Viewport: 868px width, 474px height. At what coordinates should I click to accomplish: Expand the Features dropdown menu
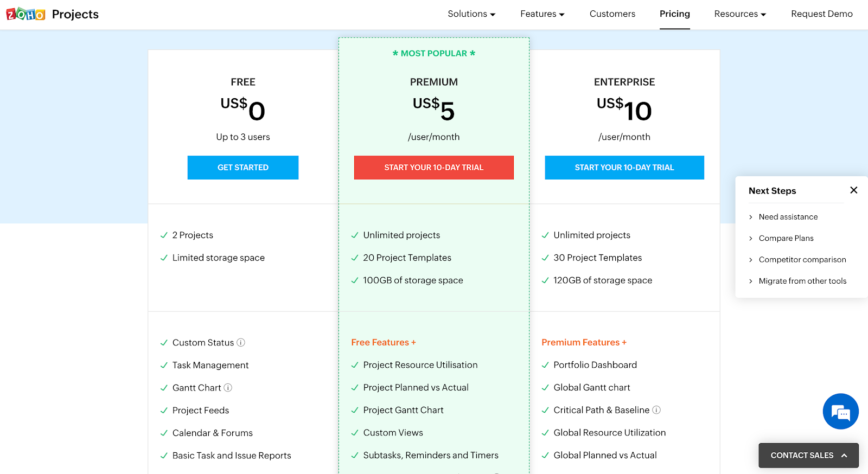tap(542, 14)
